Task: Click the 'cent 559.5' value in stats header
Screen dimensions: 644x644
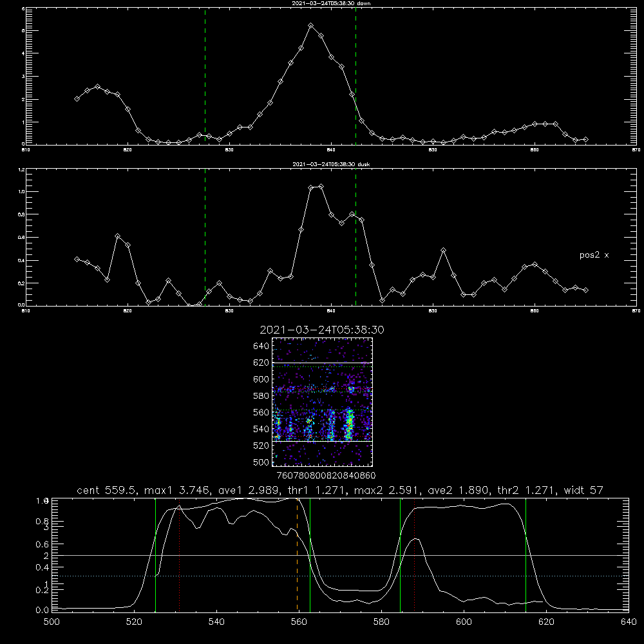Action: 107,490
